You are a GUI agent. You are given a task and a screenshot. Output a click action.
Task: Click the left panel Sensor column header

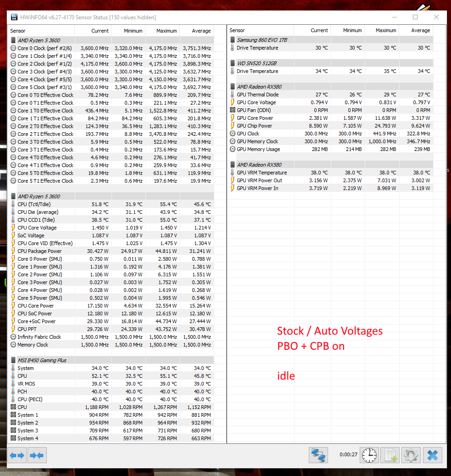point(41,31)
